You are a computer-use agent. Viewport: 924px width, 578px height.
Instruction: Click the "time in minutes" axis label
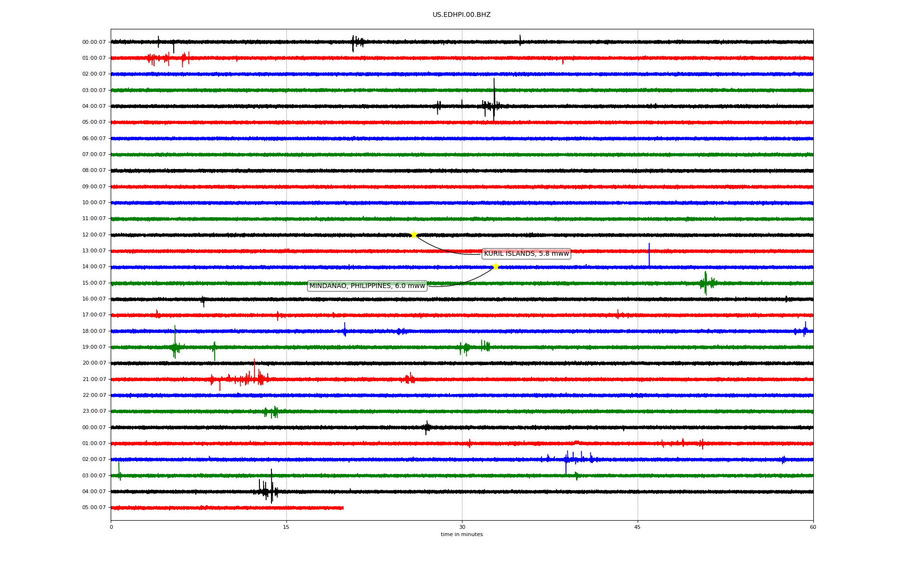(462, 535)
